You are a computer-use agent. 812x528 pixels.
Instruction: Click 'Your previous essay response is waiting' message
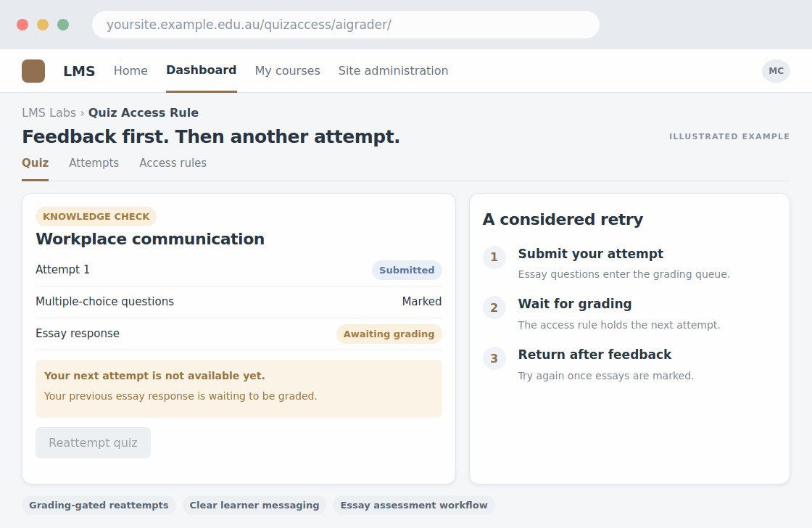click(x=181, y=396)
